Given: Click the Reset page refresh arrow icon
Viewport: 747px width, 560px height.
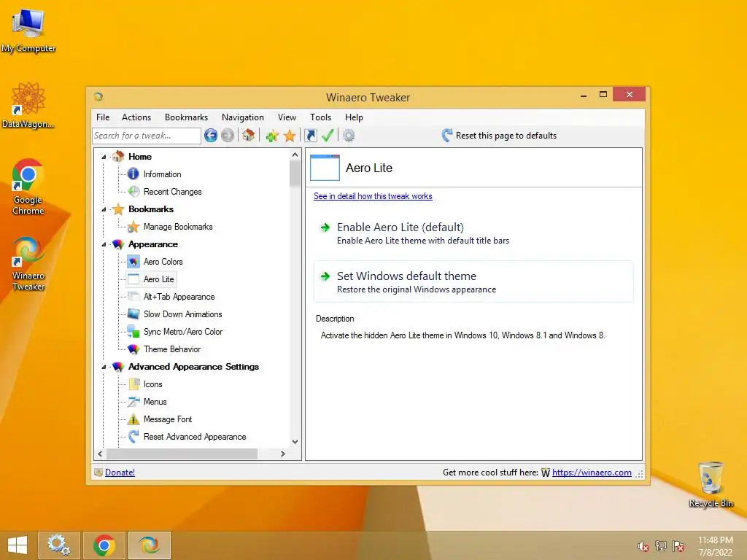Looking at the screenshot, I should pos(447,136).
